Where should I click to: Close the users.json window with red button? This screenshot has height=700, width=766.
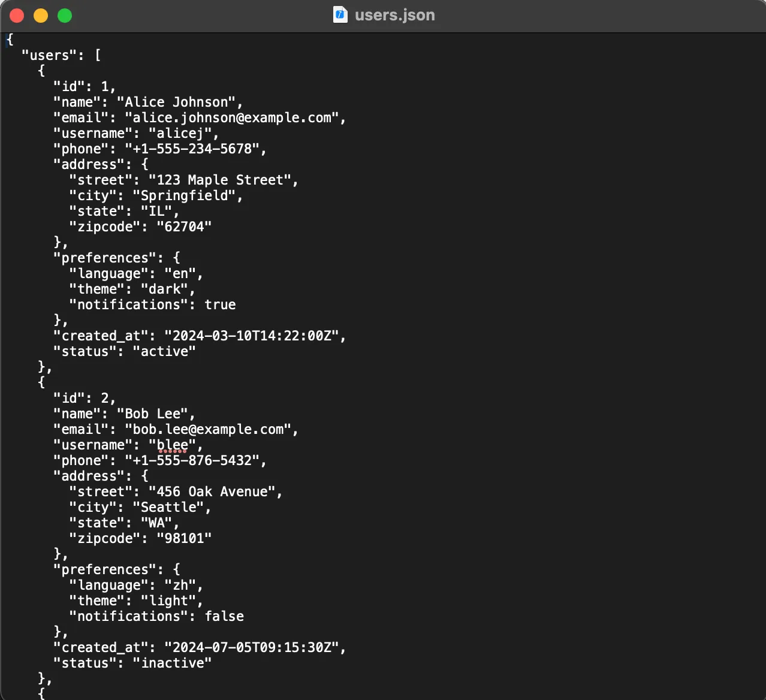tap(17, 16)
